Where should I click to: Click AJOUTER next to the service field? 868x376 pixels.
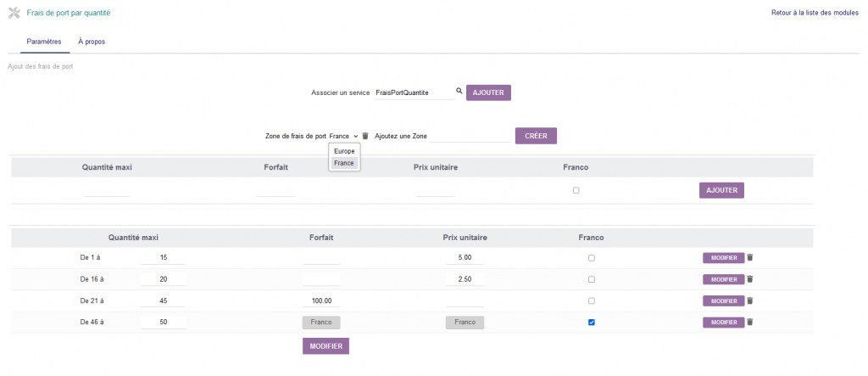pyautogui.click(x=488, y=93)
